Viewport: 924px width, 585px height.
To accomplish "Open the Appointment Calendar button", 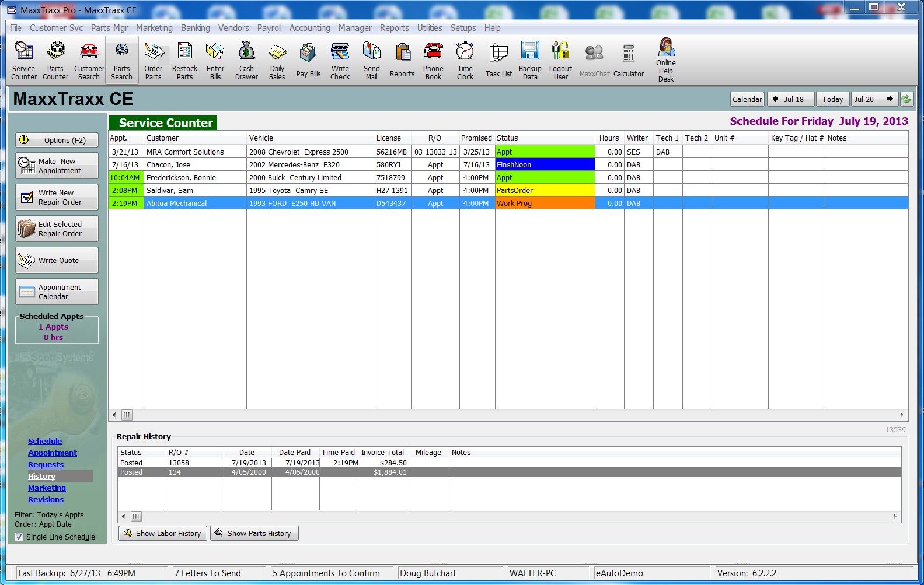I will click(57, 292).
